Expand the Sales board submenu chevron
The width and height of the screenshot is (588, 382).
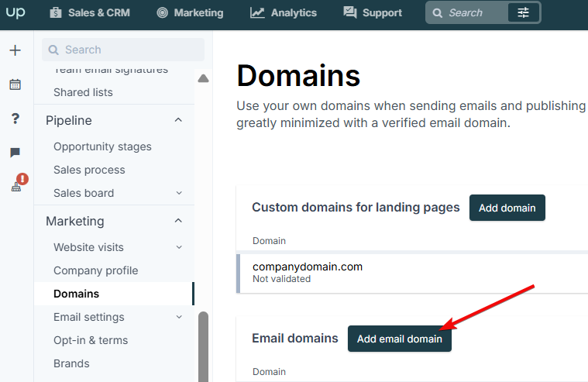point(179,193)
